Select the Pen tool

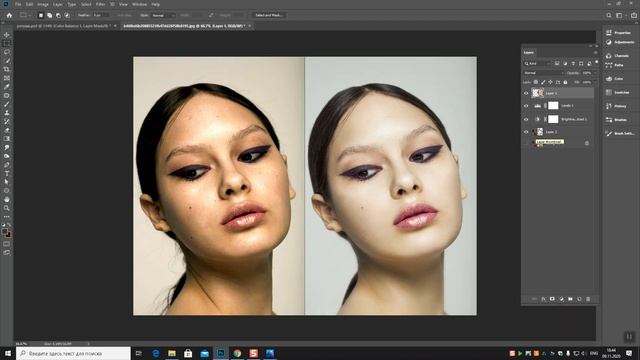(x=7, y=165)
